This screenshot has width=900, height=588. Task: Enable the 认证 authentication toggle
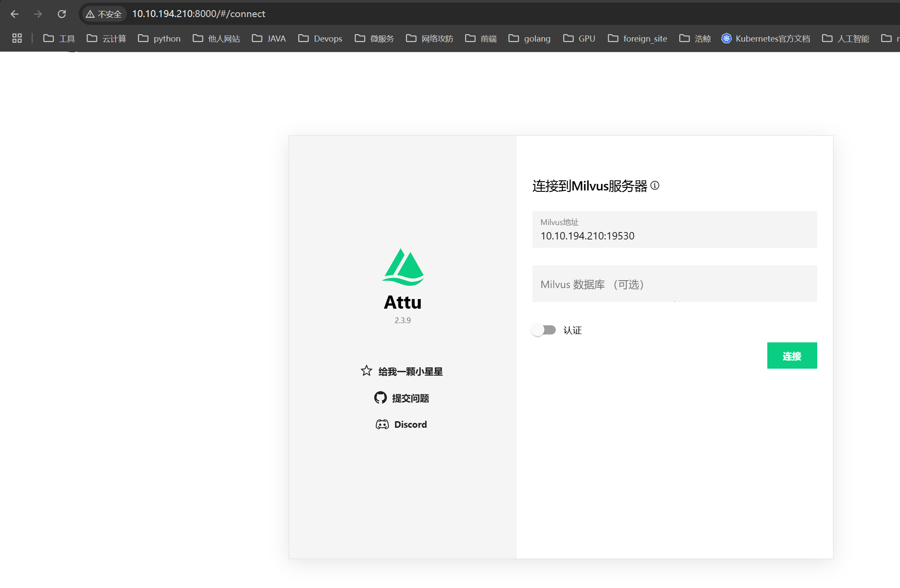tap(544, 330)
